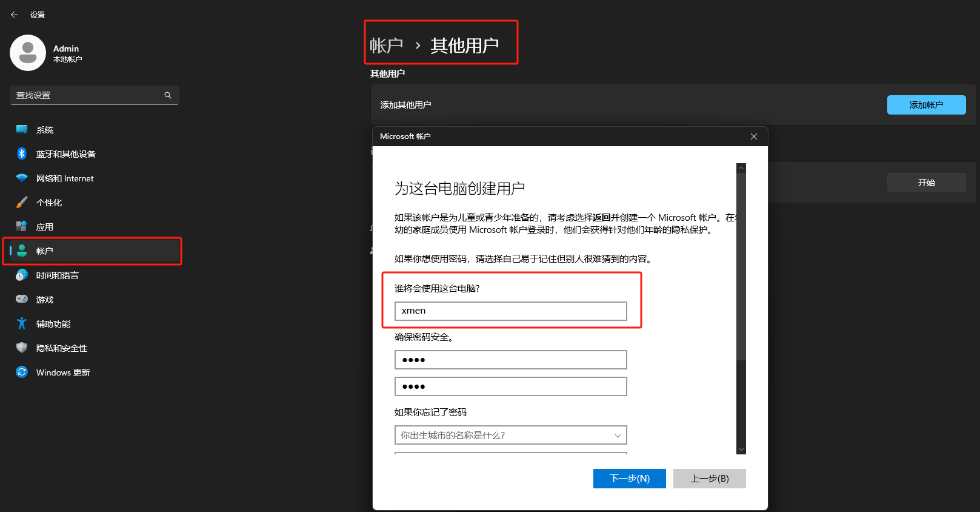
Task: Click the dialog scrollbar up arrow
Action: coord(741,168)
